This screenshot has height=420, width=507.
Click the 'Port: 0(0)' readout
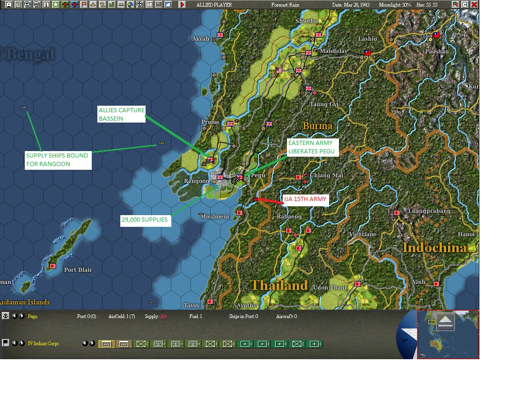coord(86,316)
